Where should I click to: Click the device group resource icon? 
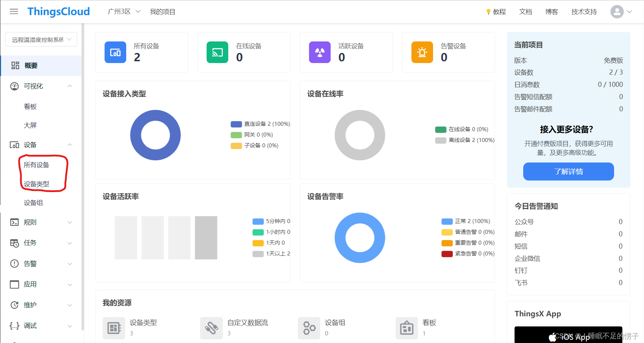coord(309,328)
